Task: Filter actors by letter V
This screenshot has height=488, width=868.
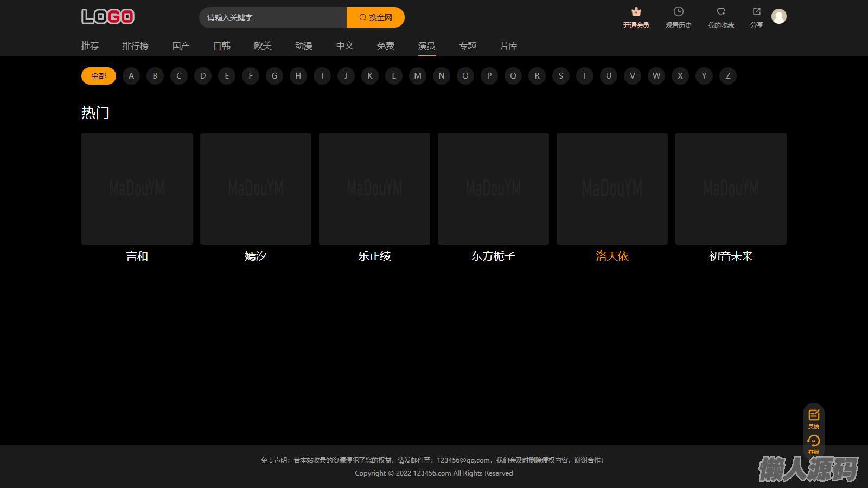Action: 633,76
